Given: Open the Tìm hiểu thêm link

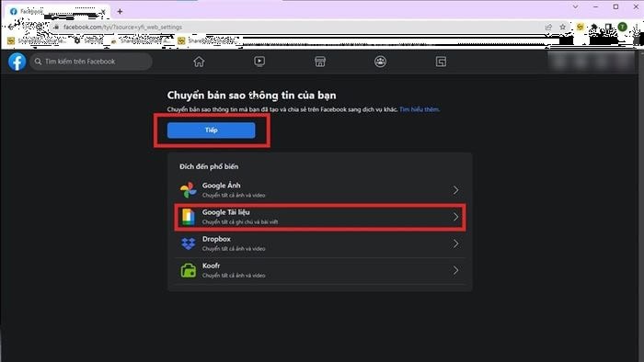Looking at the screenshot, I should click(420, 109).
